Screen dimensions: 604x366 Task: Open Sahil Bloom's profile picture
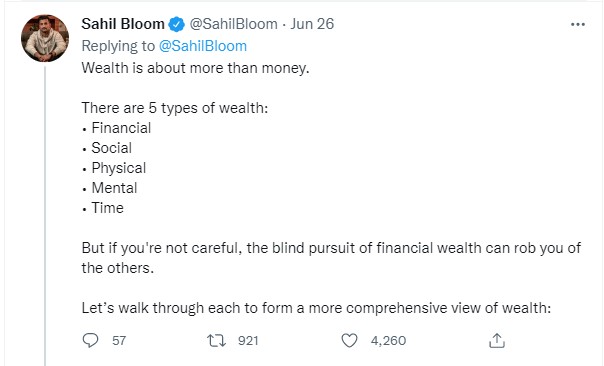[45, 38]
